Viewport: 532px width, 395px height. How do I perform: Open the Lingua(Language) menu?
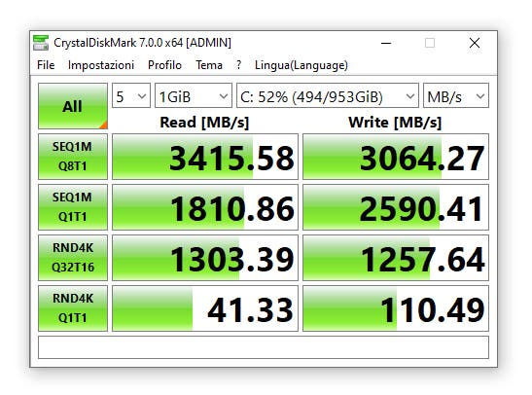(301, 65)
